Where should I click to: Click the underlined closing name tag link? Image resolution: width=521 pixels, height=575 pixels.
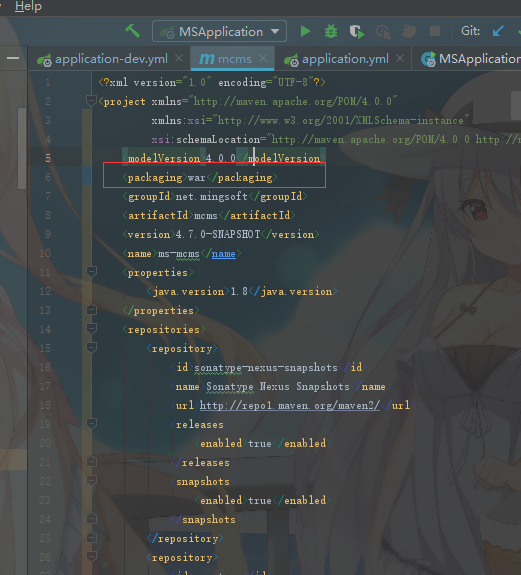click(x=223, y=254)
